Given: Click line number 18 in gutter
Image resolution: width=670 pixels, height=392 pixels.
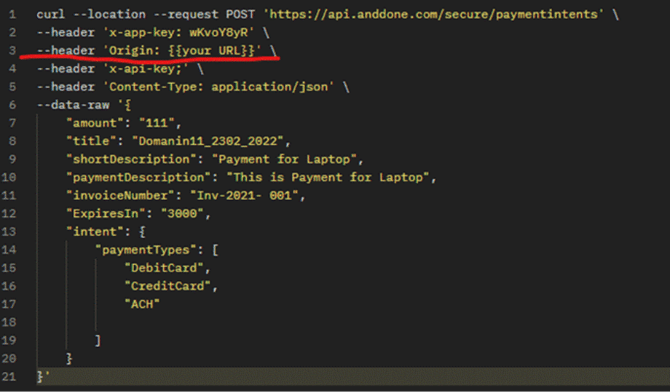Looking at the screenshot, I should [x=9, y=322].
